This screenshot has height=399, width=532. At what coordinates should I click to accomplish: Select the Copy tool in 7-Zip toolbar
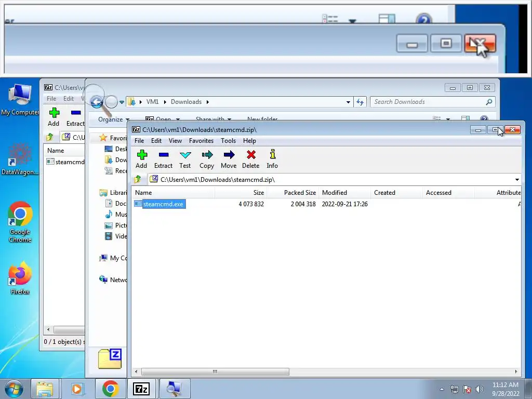[x=207, y=159]
